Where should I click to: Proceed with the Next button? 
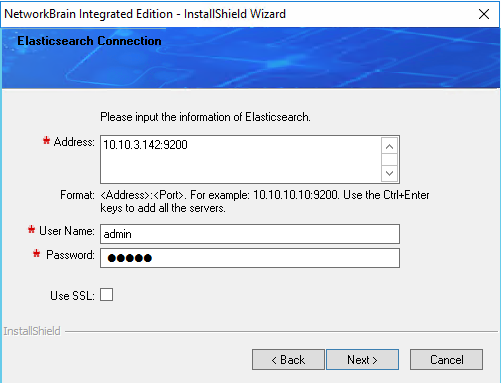tap(362, 360)
